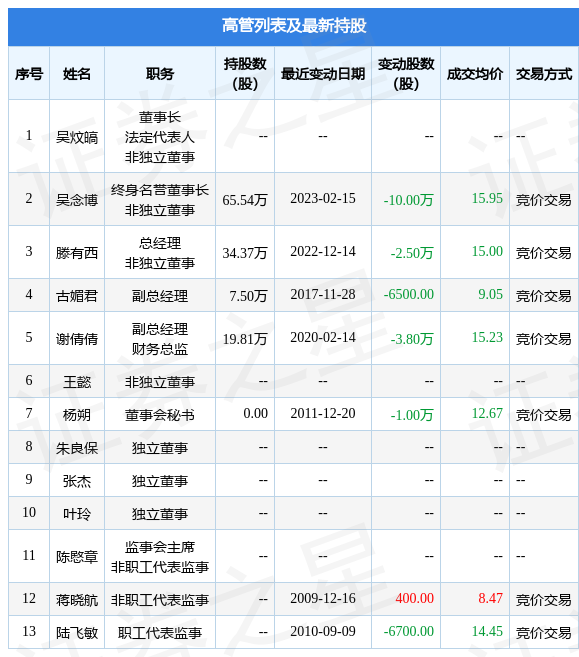Click the date 2023-02-15
The width and height of the screenshot is (579, 657).
[323, 198]
